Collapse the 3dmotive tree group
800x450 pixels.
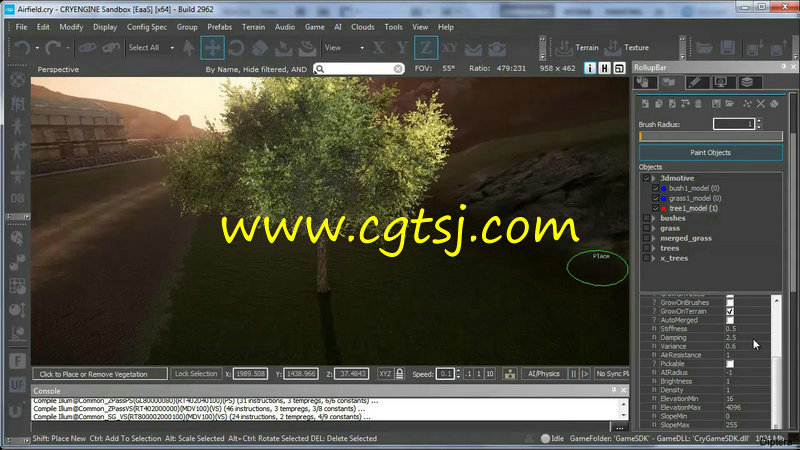coord(654,178)
